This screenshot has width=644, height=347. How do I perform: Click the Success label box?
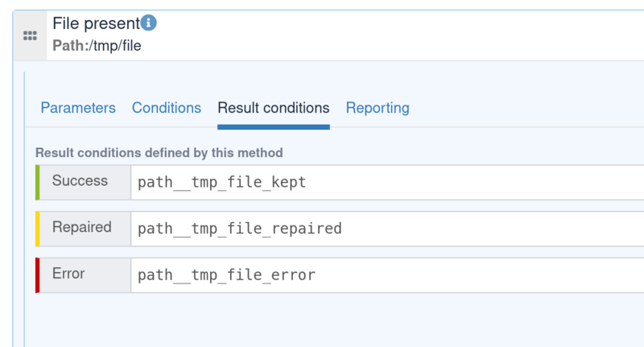[85, 182]
